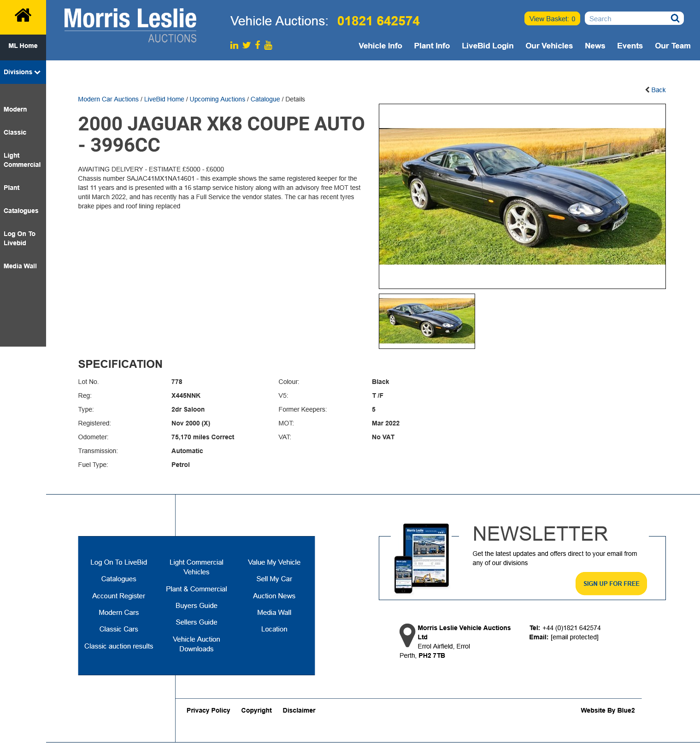Open footer Modern Cars link

click(118, 613)
